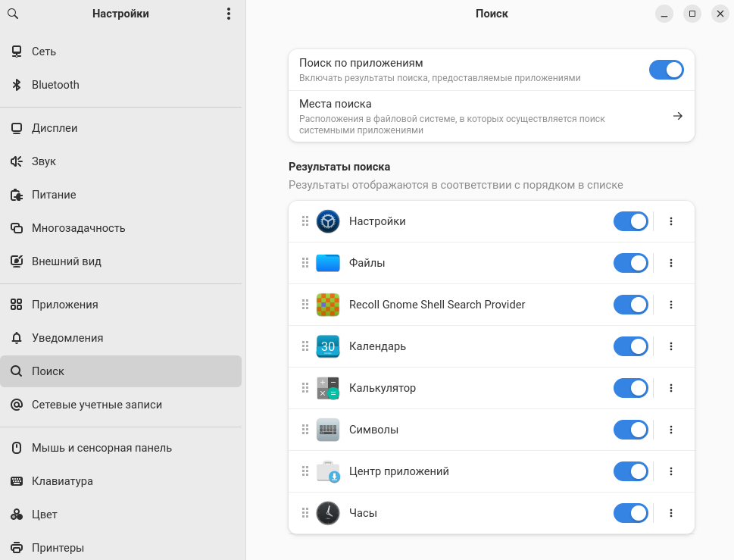Click the Calculator app icon
The width and height of the screenshot is (734, 560).
(x=328, y=388)
